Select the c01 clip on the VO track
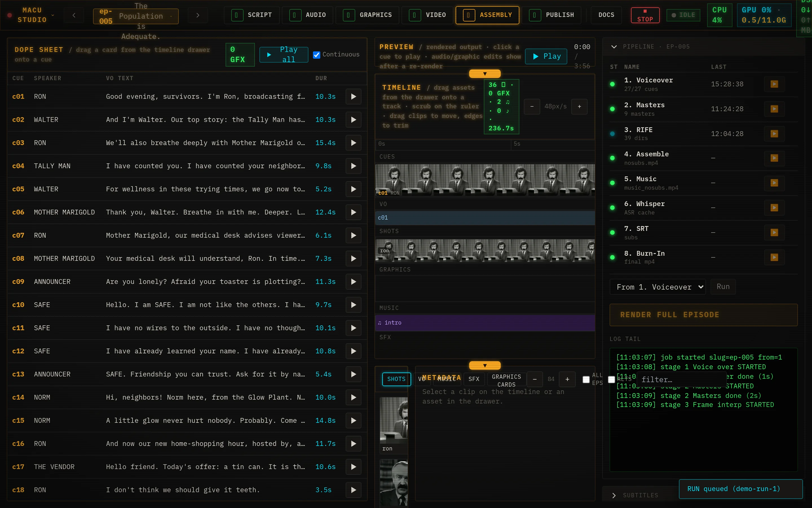Image resolution: width=812 pixels, height=508 pixels. (x=485, y=218)
